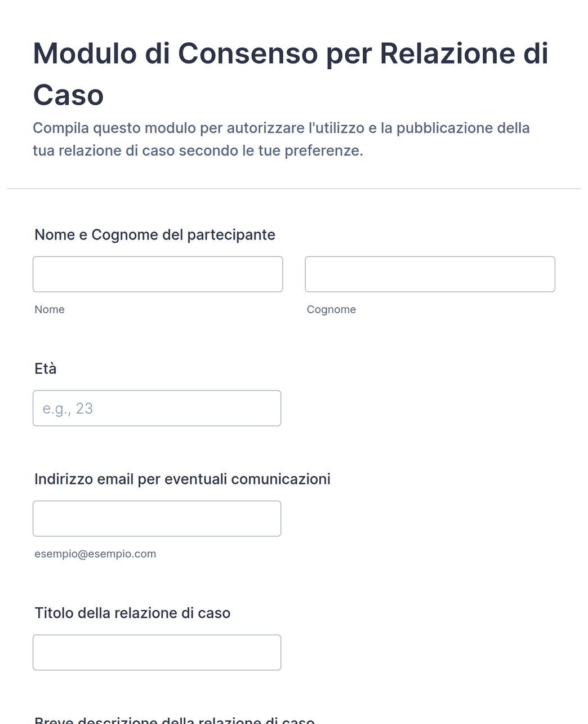The height and width of the screenshot is (724, 588).
Task: Click the Cognome surname input field
Action: (x=430, y=274)
